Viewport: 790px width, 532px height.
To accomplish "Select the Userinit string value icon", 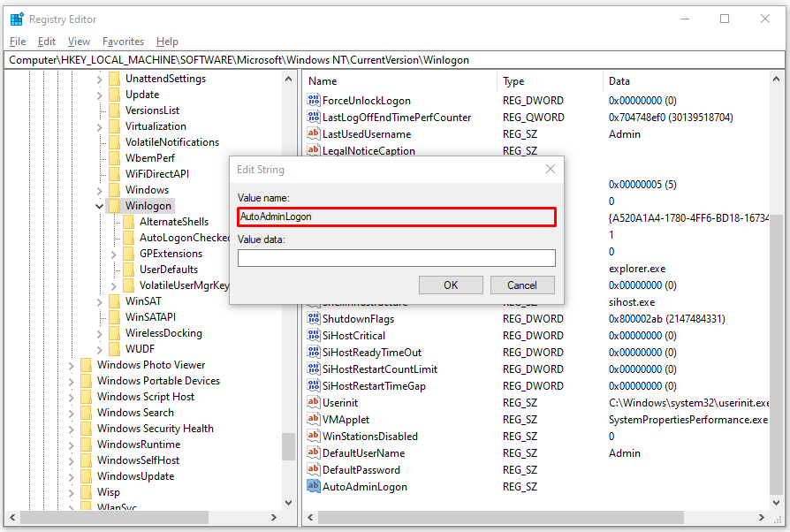I will (314, 402).
